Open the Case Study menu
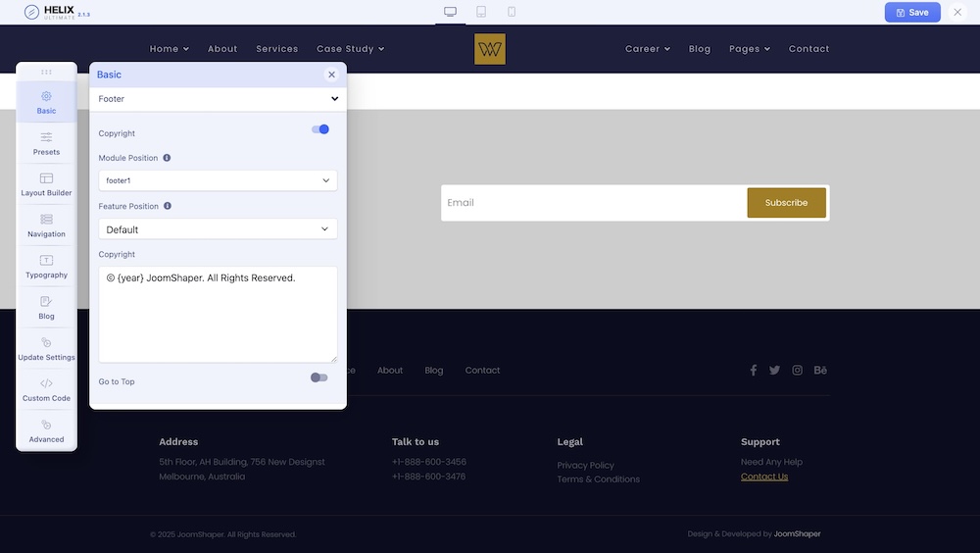Image resolution: width=980 pixels, height=553 pixels. 350,49
